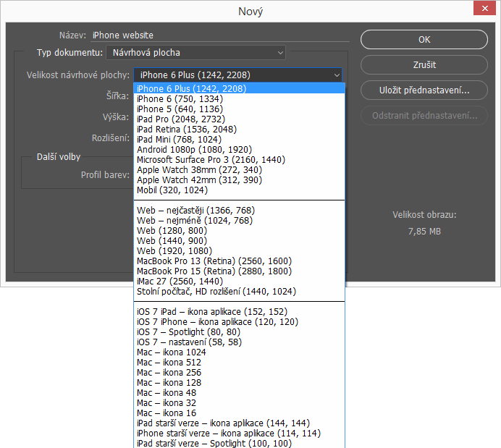Click the Zrušit button
The image size is (501, 448).
pyautogui.click(x=424, y=65)
